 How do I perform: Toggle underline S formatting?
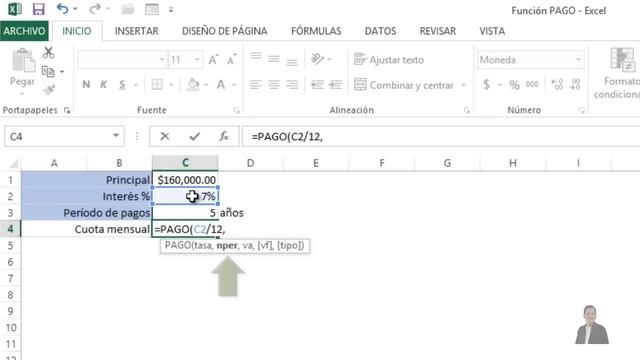click(x=122, y=84)
